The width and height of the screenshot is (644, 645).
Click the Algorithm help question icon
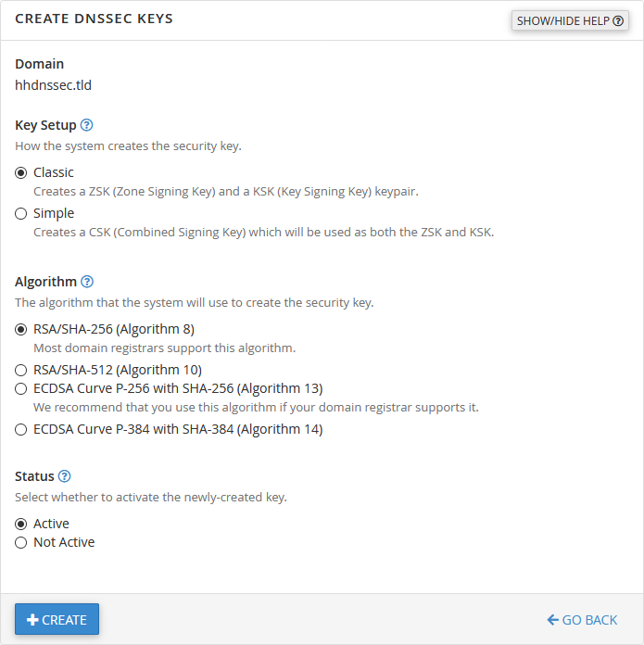[87, 282]
